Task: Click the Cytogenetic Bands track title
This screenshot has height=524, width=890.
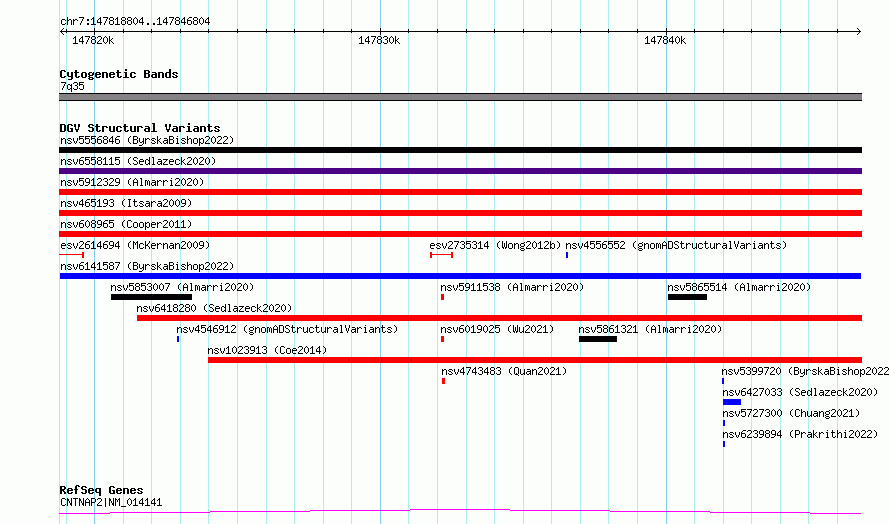Action: tap(119, 74)
